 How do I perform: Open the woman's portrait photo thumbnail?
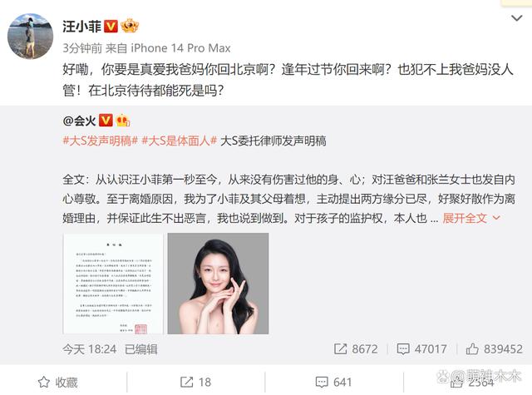click(218, 284)
